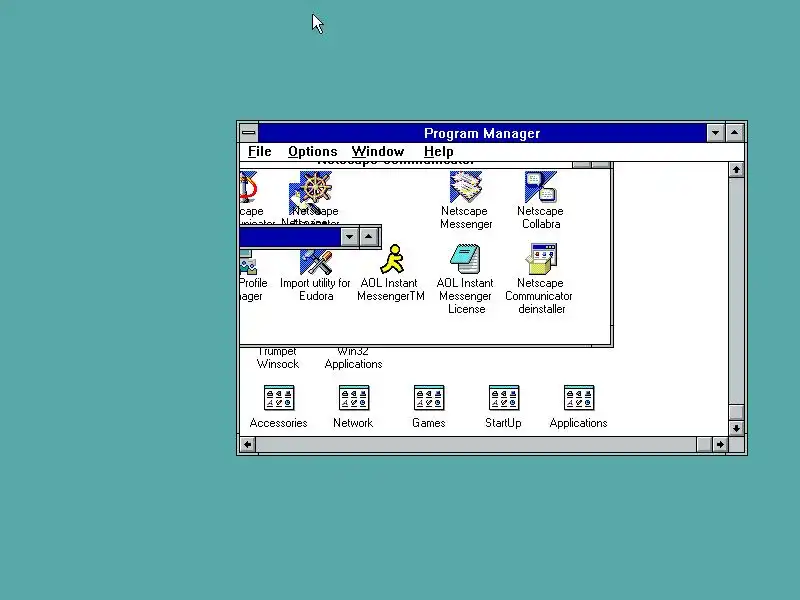The image size is (800, 600).
Task: Open the AOL Instant Messenger License document icon
Action: 465,259
